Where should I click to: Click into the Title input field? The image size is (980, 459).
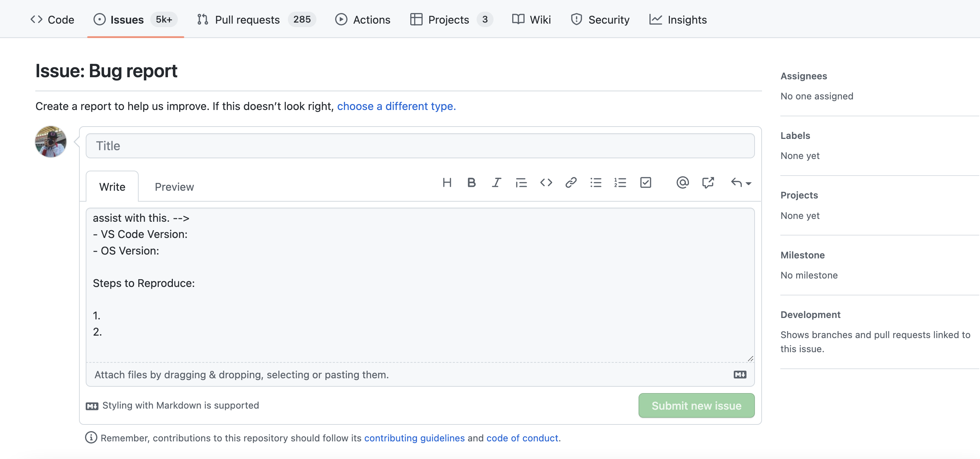click(x=420, y=146)
